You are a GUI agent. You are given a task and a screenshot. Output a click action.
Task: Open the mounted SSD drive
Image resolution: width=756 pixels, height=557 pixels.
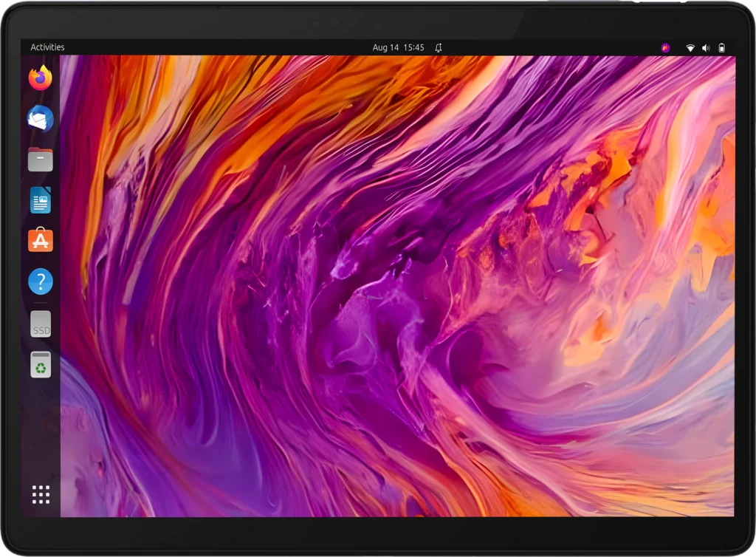point(41,325)
